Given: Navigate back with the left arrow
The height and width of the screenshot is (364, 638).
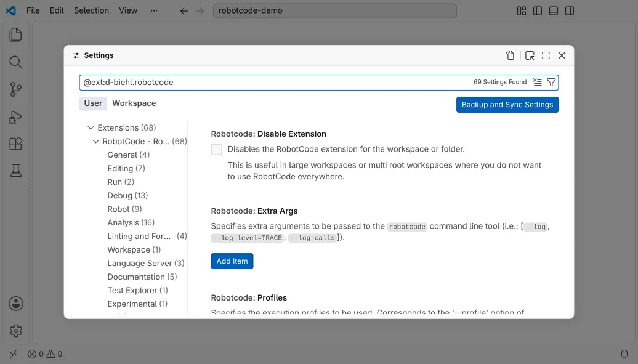Looking at the screenshot, I should 184,11.
